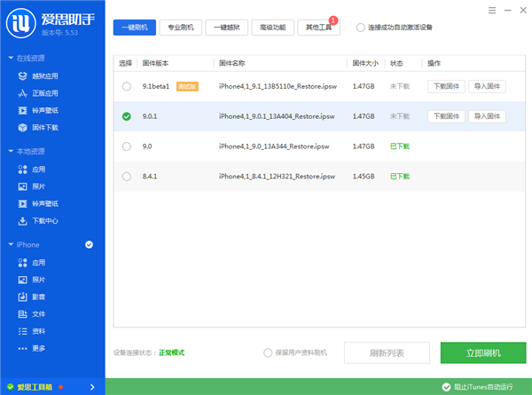Click the green 立即刷机 button
Screen dimensions: 532x395
click(x=483, y=353)
